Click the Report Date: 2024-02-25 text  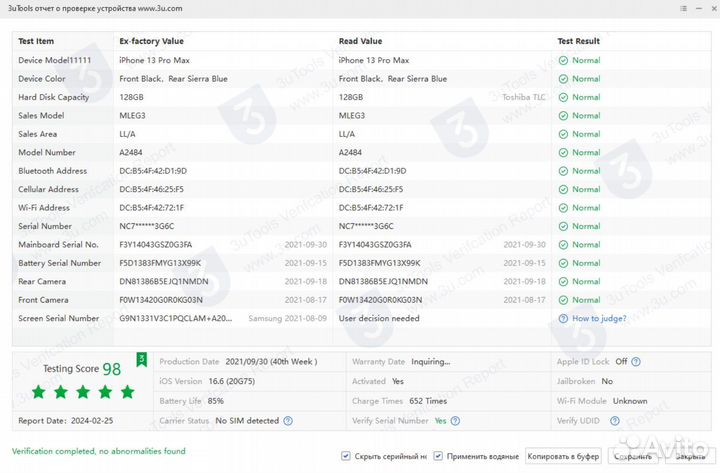66,421
